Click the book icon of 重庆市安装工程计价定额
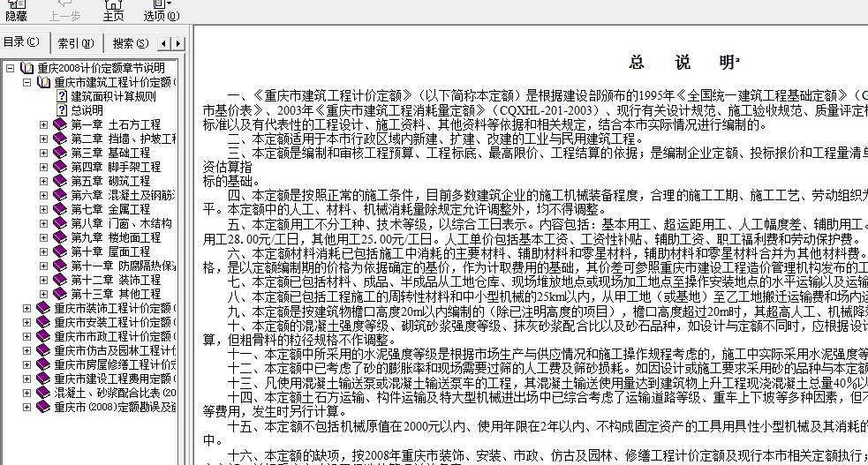This screenshot has height=465, width=868. [43, 322]
